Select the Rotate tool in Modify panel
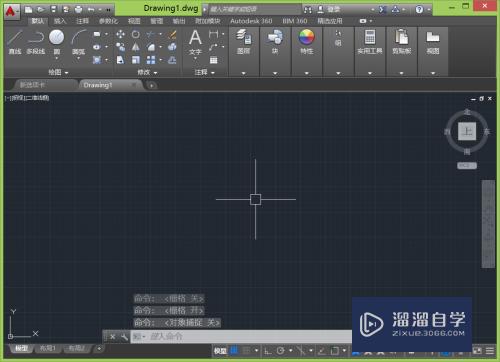 [x=136, y=34]
